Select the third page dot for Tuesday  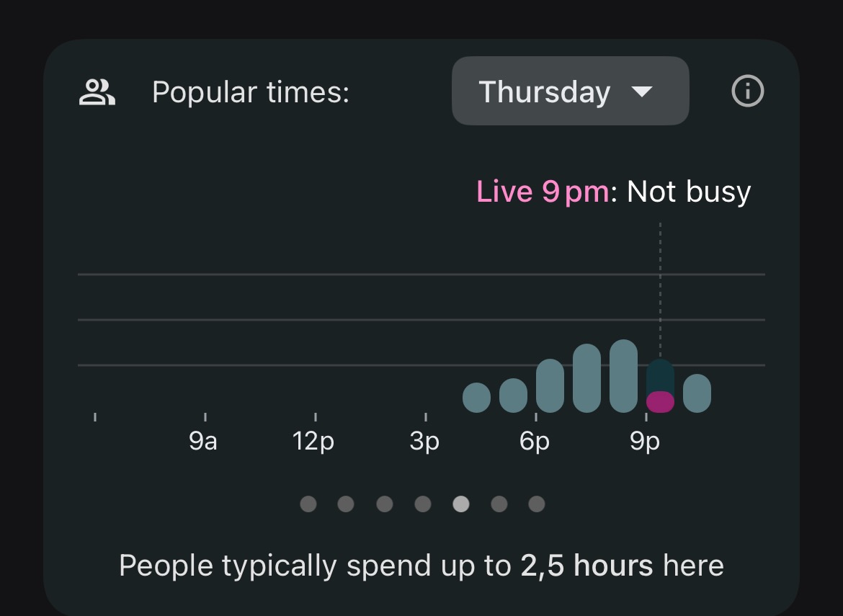[385, 504]
